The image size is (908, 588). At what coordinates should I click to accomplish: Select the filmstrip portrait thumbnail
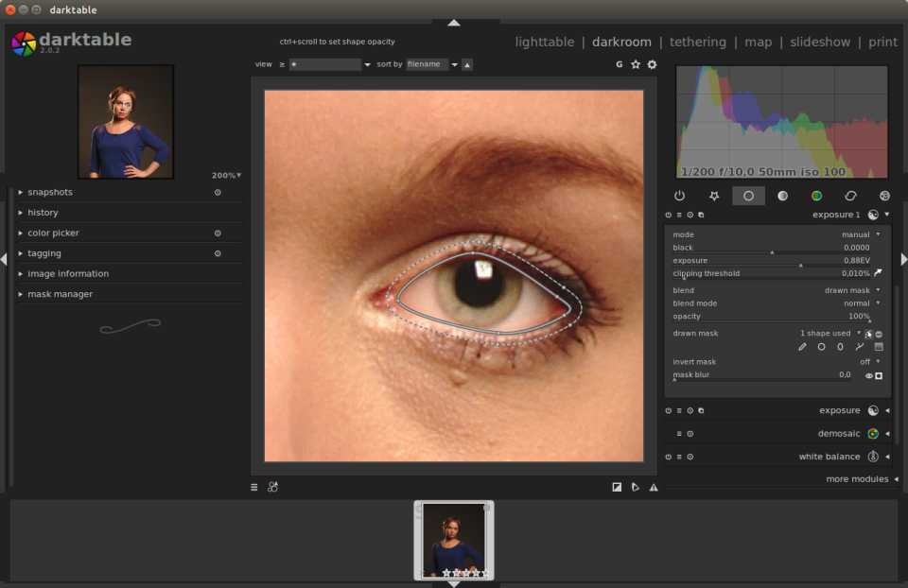click(x=453, y=541)
